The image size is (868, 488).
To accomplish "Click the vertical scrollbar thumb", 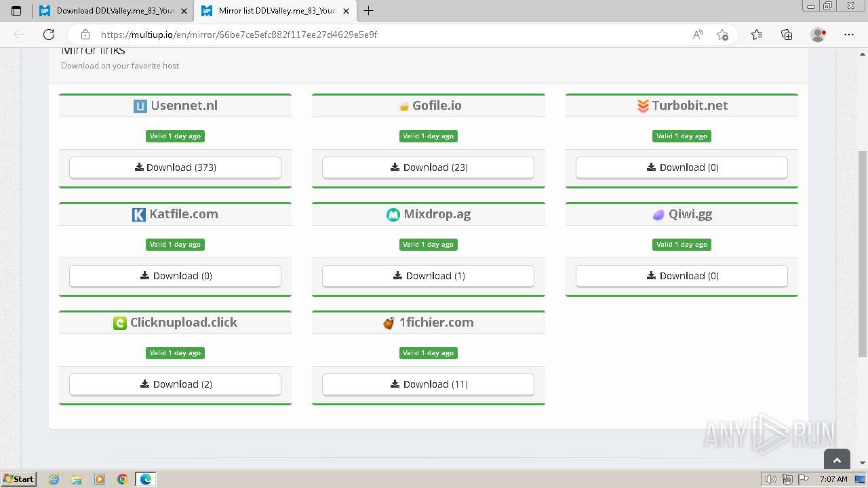I will pyautogui.click(x=863, y=253).
